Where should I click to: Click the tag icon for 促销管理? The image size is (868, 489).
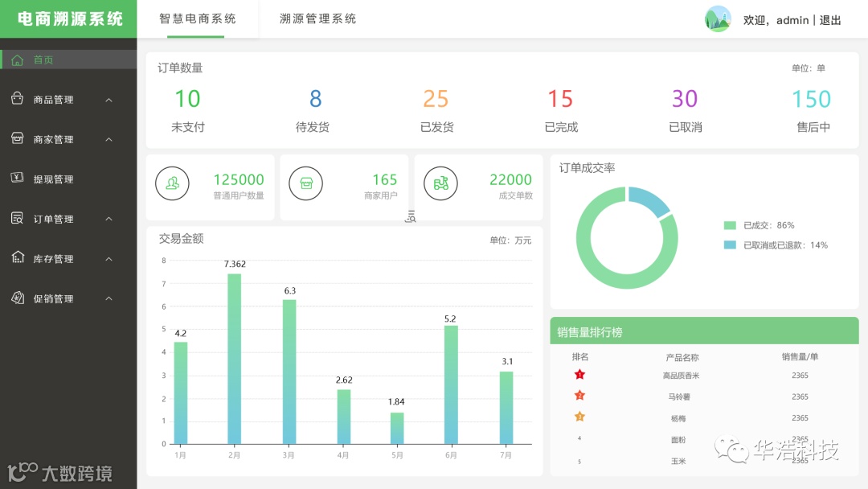click(17, 298)
